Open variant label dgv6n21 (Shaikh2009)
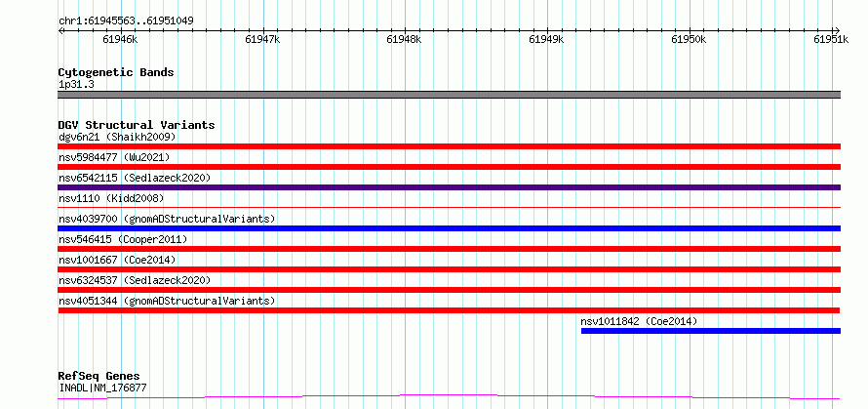The height and width of the screenshot is (409, 868). [x=117, y=137]
